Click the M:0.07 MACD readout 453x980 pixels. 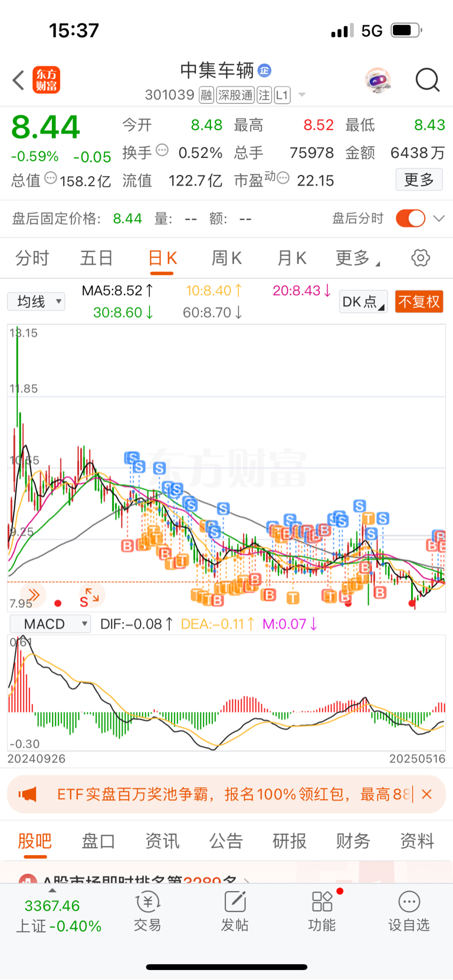click(x=290, y=624)
